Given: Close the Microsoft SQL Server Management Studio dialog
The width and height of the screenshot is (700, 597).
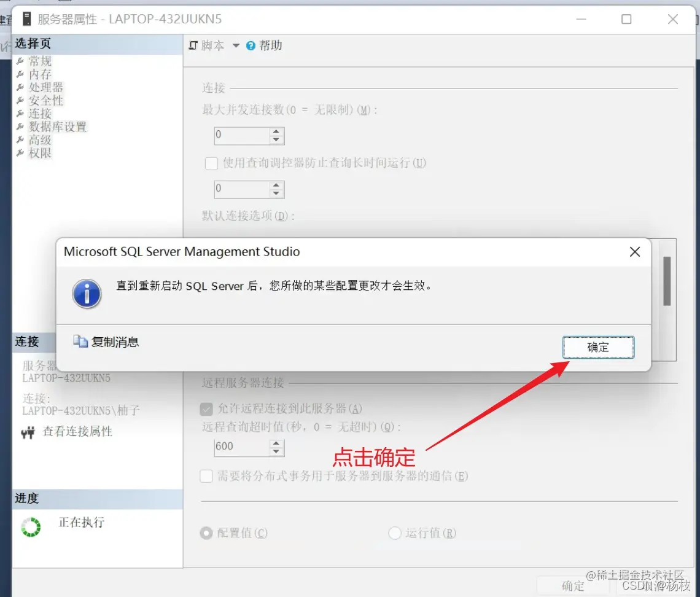Looking at the screenshot, I should [634, 252].
